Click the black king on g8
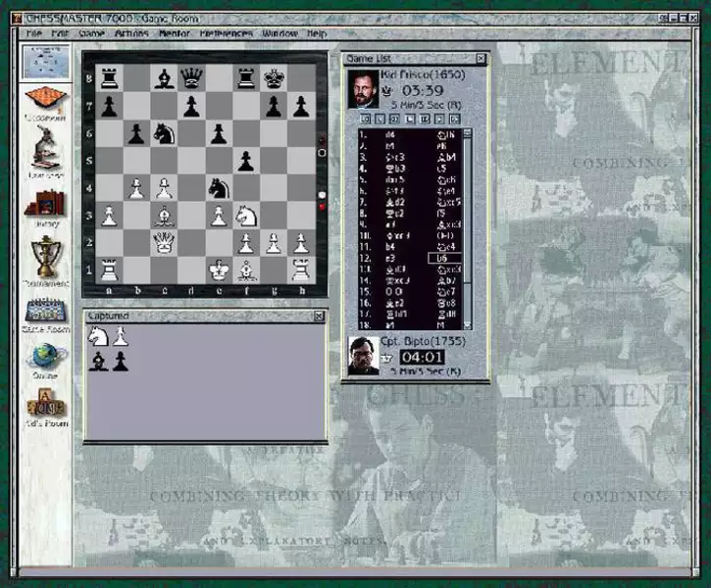This screenshot has width=711, height=588. [x=274, y=78]
